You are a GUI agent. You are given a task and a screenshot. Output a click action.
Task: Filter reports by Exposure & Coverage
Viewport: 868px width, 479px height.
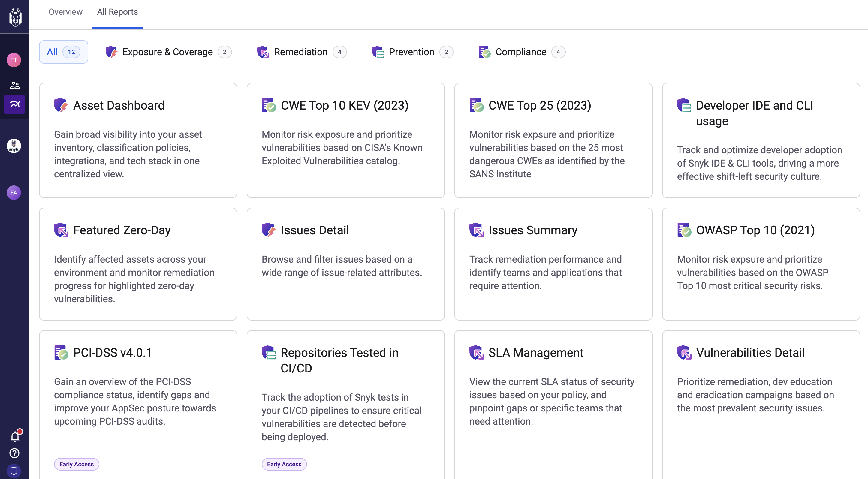point(167,52)
